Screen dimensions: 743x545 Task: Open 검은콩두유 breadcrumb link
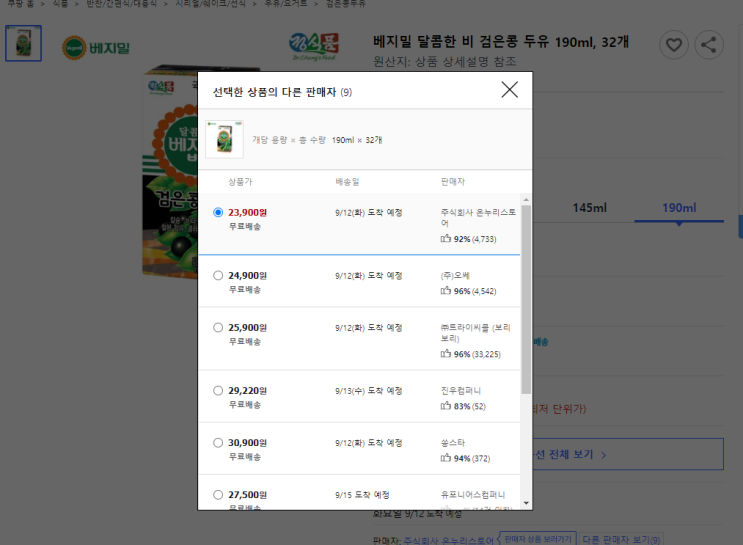(345, 3)
